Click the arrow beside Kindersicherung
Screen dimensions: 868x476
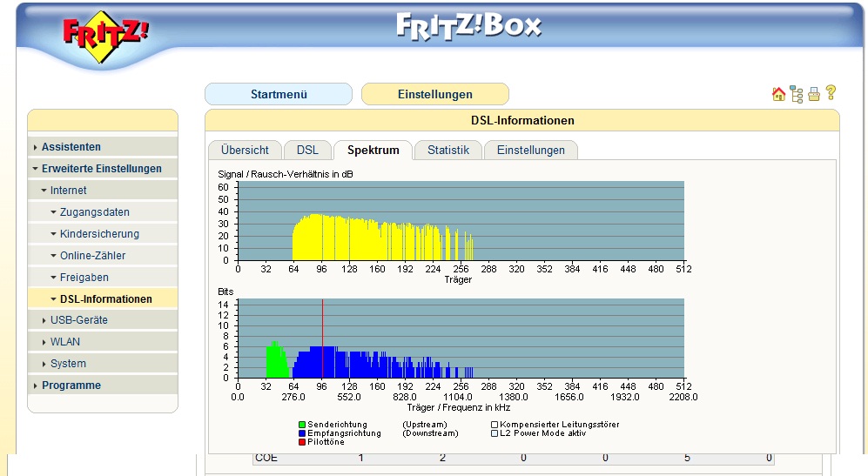53,233
